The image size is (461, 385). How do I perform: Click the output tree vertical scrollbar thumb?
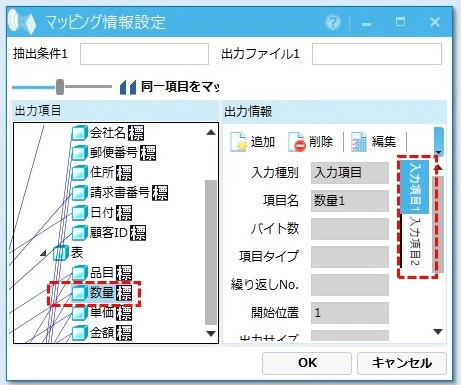[211, 252]
